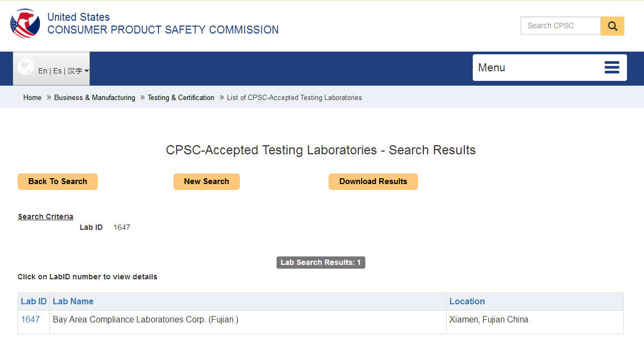Screen dimensions: 644x349
Task: Click the Lab Search Results: 1 badge
Action: click(321, 262)
